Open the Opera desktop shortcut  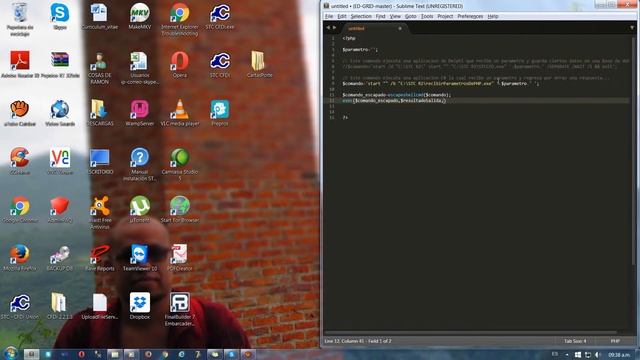click(x=180, y=64)
